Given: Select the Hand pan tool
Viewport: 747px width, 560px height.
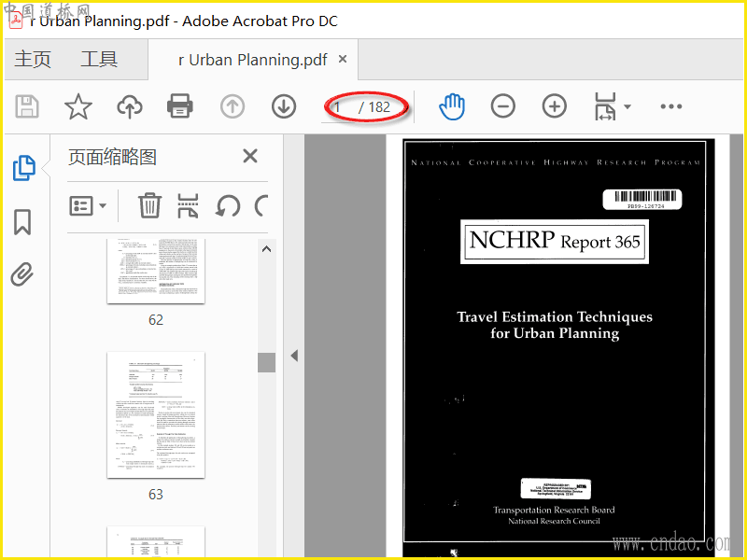Looking at the screenshot, I should (x=452, y=106).
